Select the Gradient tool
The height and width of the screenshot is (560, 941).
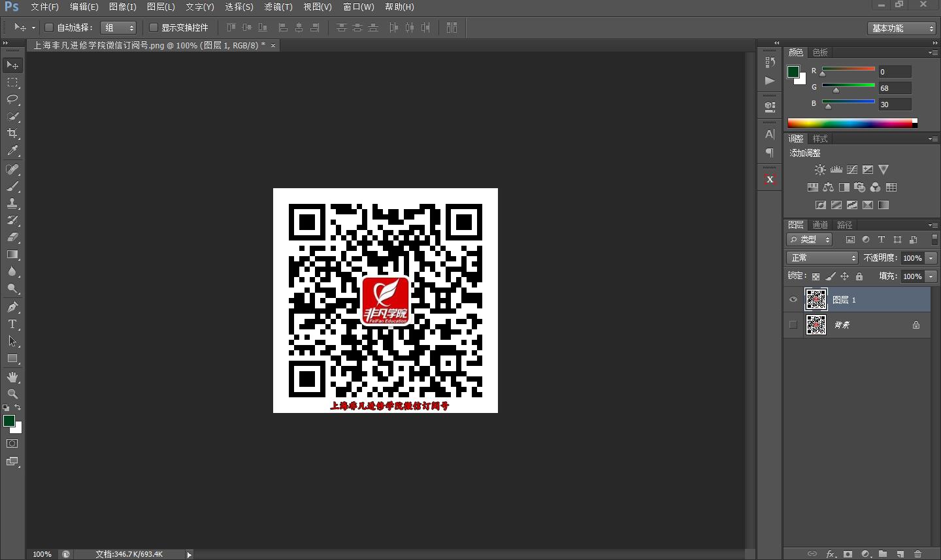pyautogui.click(x=12, y=254)
